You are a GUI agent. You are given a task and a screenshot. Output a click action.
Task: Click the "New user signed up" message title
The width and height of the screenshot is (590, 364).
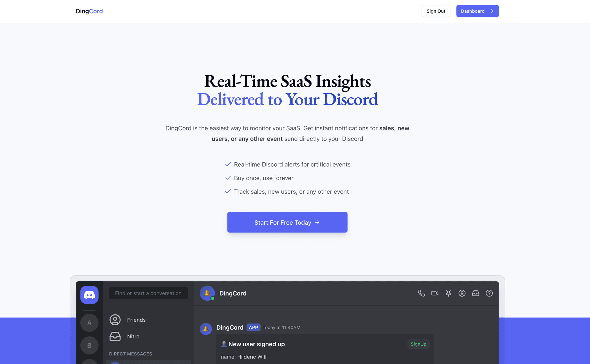tap(257, 344)
